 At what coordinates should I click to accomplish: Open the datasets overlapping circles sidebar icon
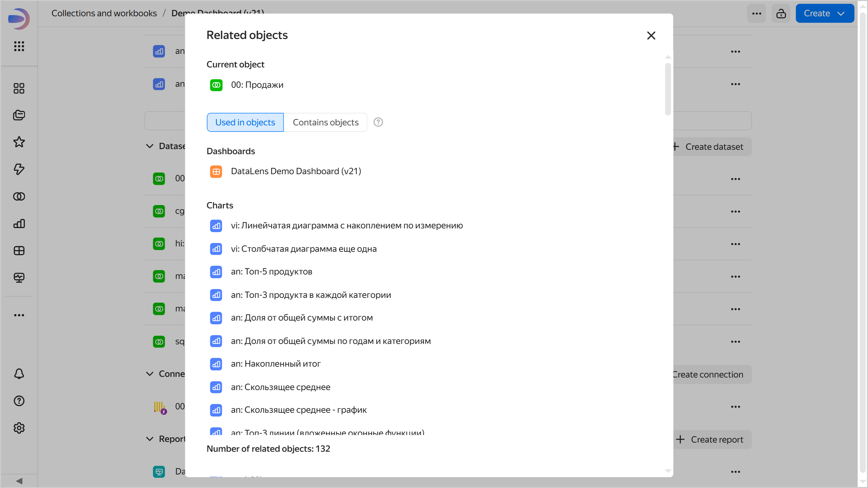click(x=19, y=197)
